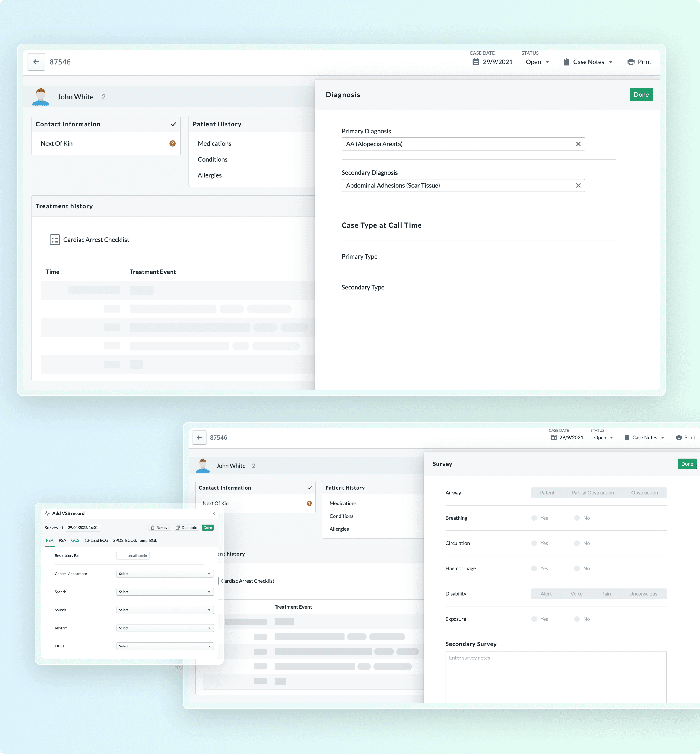Select Circulation Yes radio button
This screenshot has width=700, height=754.
click(534, 543)
